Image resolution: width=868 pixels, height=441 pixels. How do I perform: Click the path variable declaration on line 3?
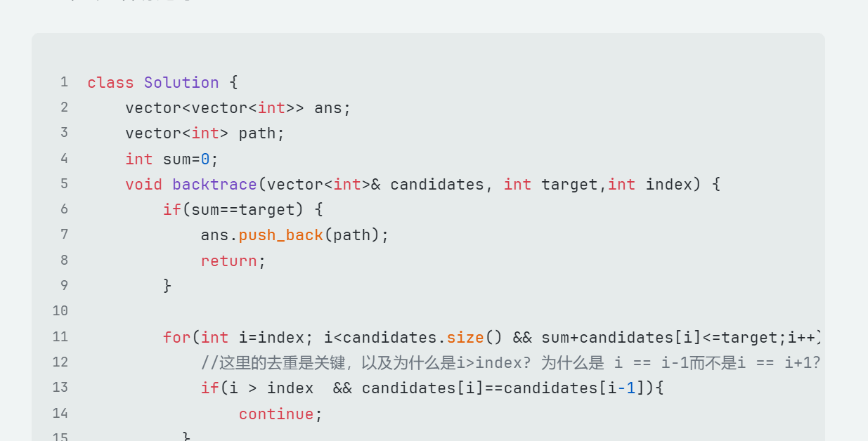click(x=257, y=133)
